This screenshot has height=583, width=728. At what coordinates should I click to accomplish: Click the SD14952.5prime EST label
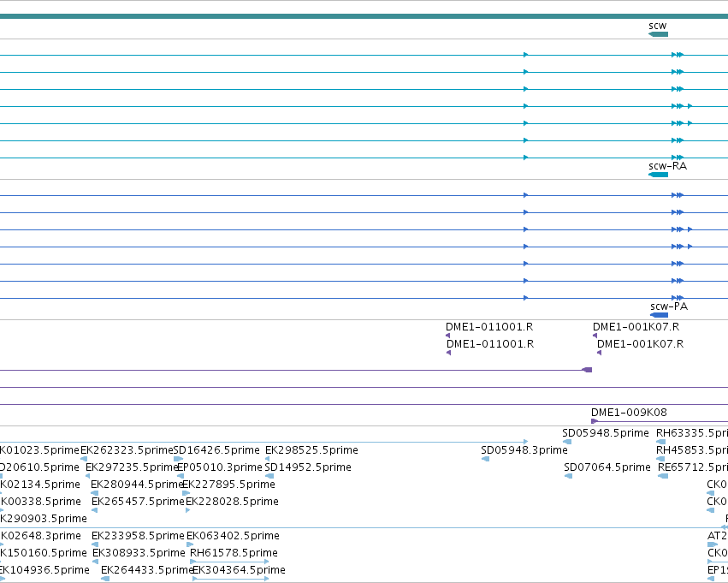click(x=308, y=467)
